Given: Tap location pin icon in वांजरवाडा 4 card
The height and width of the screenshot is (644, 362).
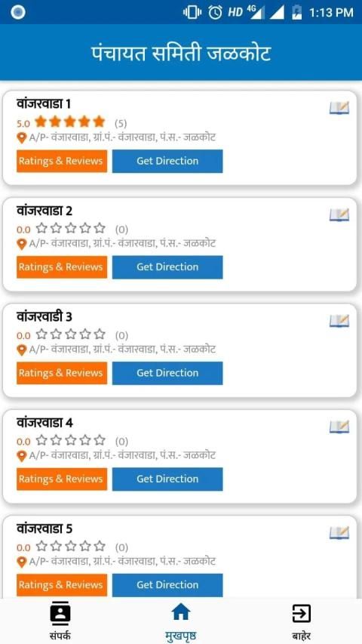Looking at the screenshot, I should 22,456.
